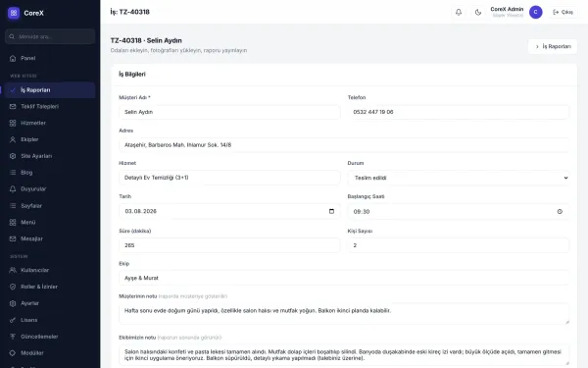Open the clock picker in Başlangıç Saati
The height and width of the screenshot is (368, 588).
click(x=560, y=211)
